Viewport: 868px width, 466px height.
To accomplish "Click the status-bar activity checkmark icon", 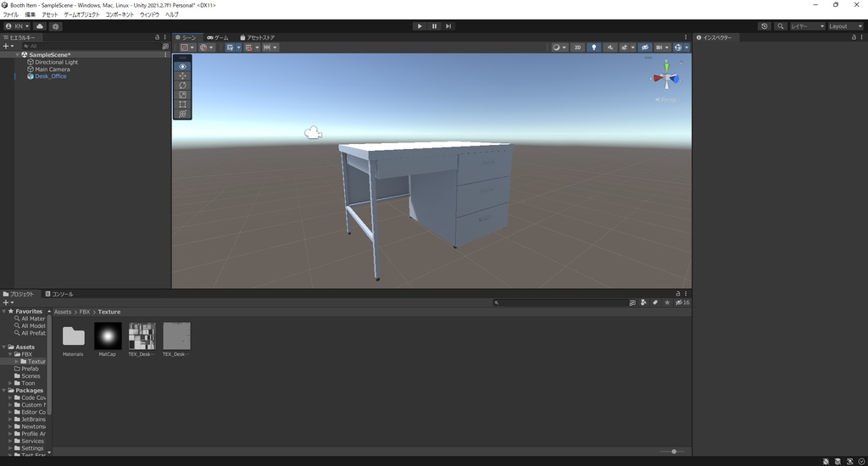I will pyautogui.click(x=861, y=462).
